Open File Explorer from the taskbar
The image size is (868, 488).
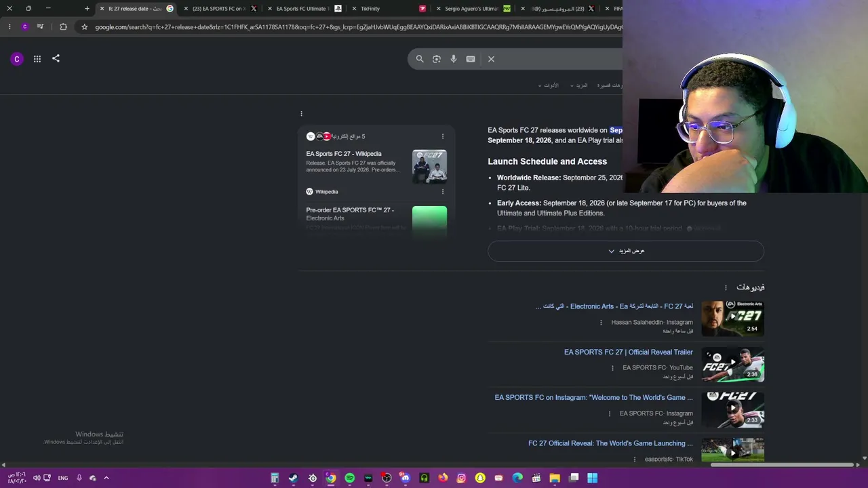coord(555,478)
